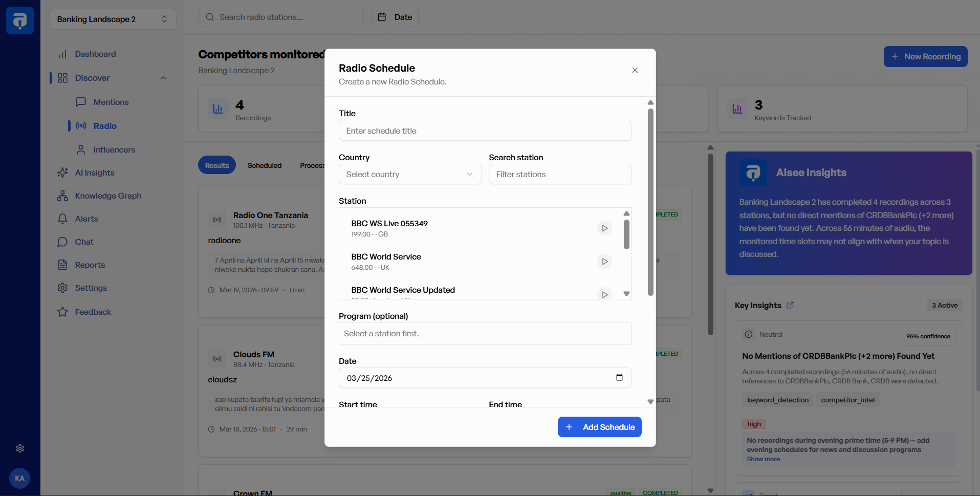The width and height of the screenshot is (980, 496).
Task: Click the Add Schedule button
Action: [x=599, y=427]
